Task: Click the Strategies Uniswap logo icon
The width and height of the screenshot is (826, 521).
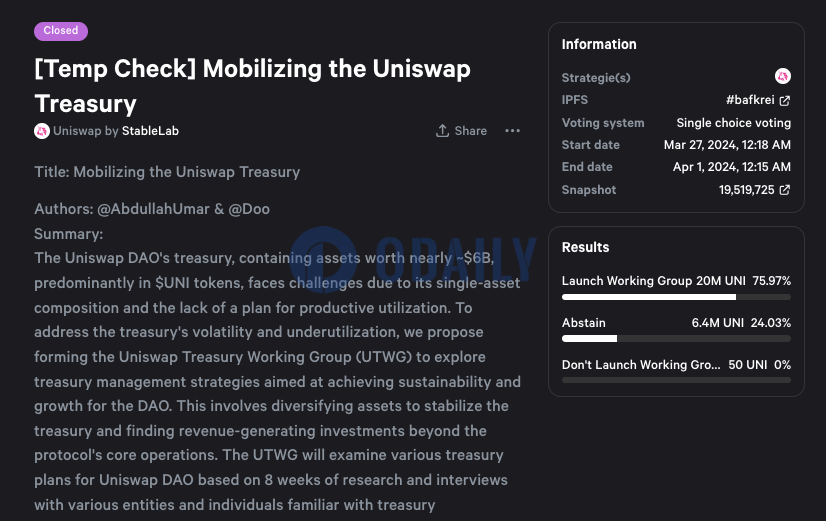Action: [x=782, y=76]
